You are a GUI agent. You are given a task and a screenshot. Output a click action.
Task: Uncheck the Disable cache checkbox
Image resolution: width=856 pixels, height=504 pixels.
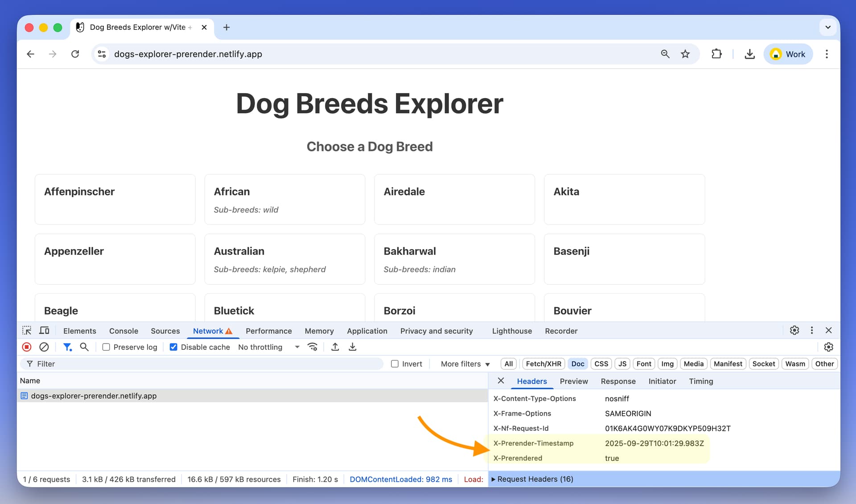click(173, 347)
